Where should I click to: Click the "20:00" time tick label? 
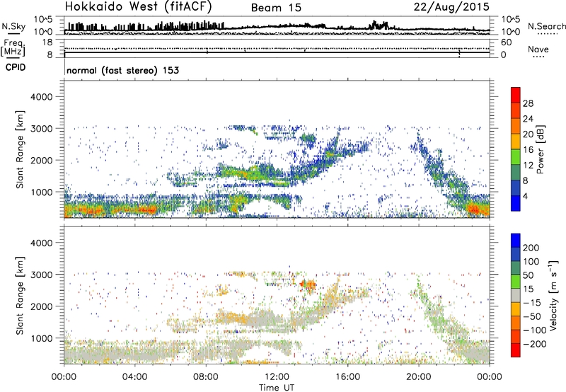419,377
